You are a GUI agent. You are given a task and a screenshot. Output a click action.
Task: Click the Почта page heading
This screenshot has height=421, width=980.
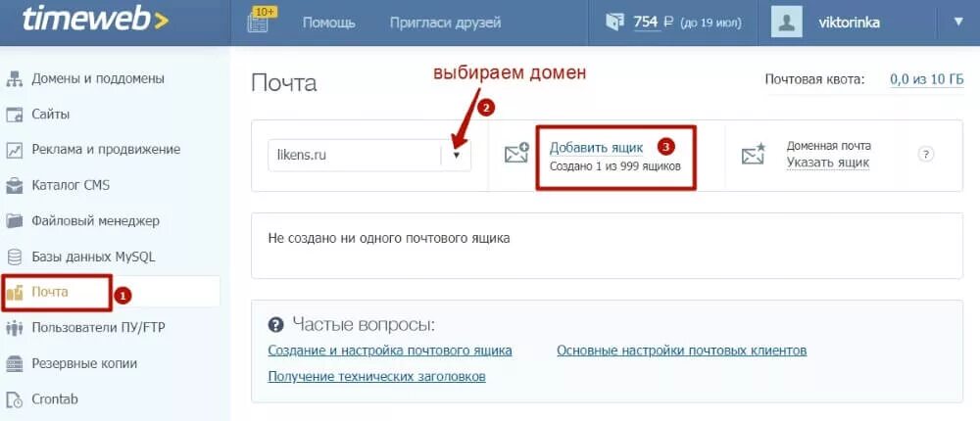tap(284, 83)
